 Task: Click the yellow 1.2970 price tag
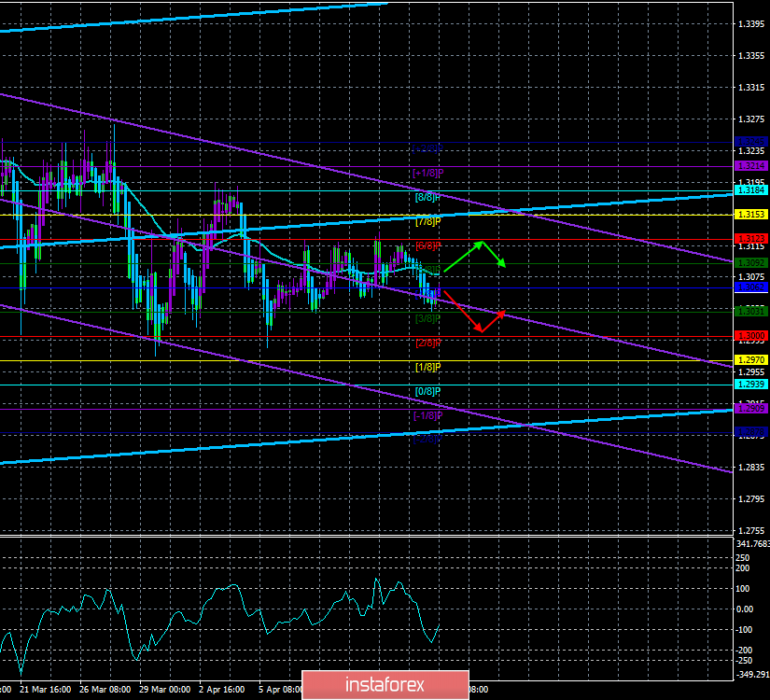click(x=751, y=360)
